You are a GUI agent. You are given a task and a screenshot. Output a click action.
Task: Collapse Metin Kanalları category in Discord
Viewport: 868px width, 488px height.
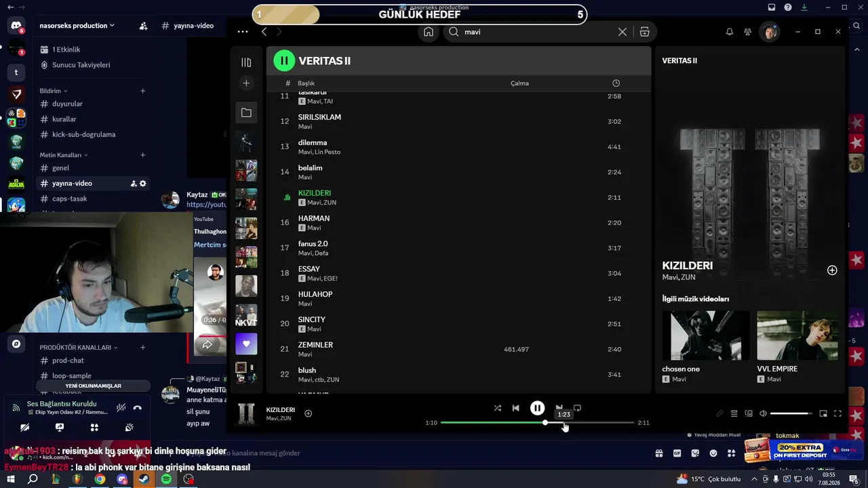coord(64,155)
